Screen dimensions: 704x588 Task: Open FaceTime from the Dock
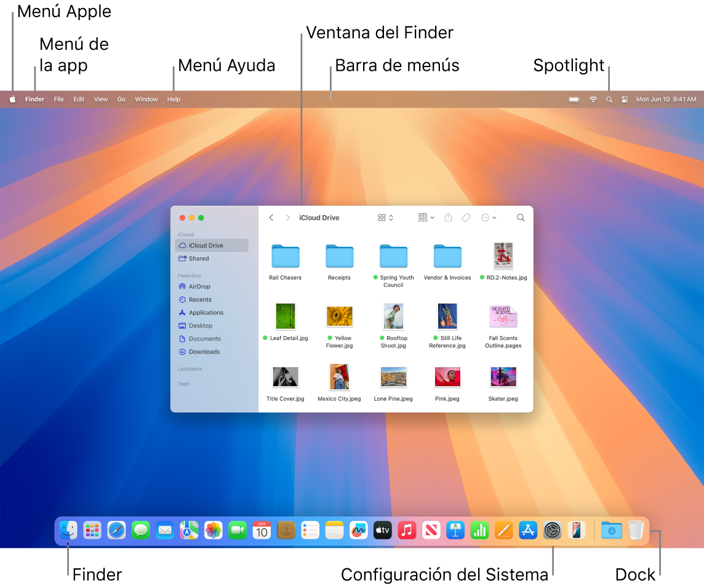[238, 530]
